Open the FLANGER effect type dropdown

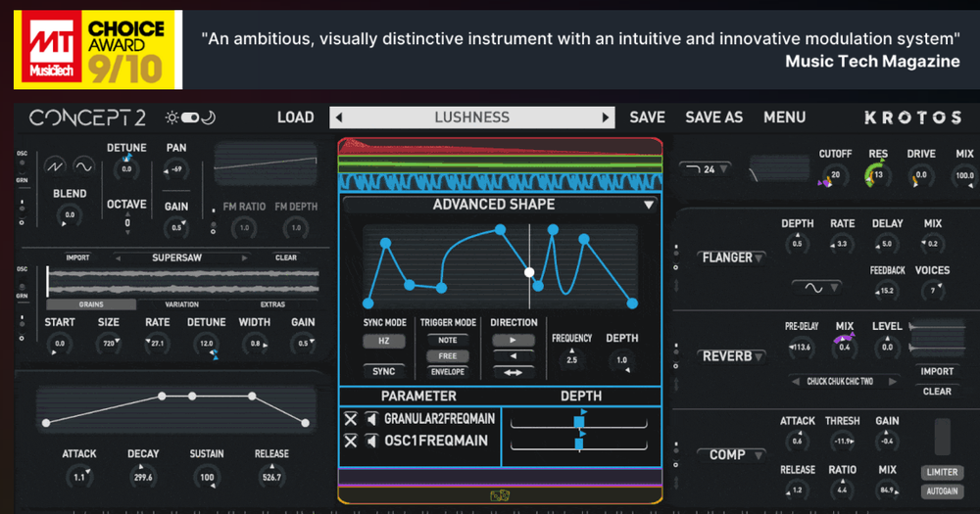(x=732, y=257)
